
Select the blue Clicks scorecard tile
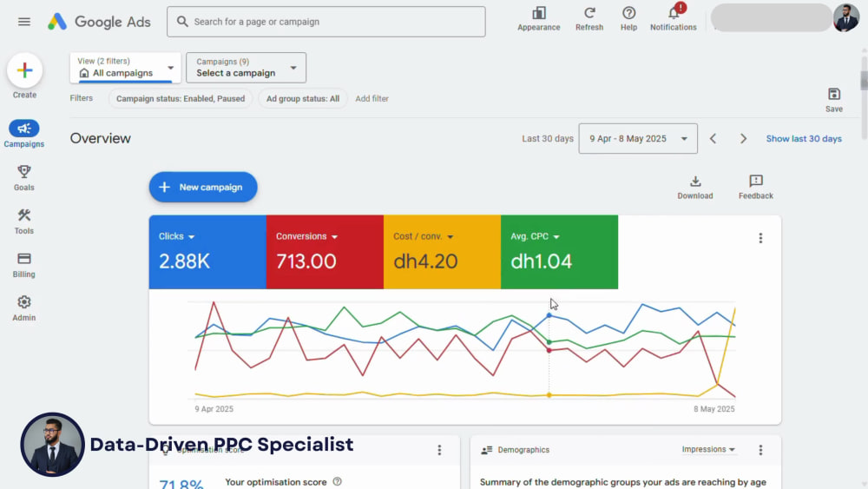(207, 252)
